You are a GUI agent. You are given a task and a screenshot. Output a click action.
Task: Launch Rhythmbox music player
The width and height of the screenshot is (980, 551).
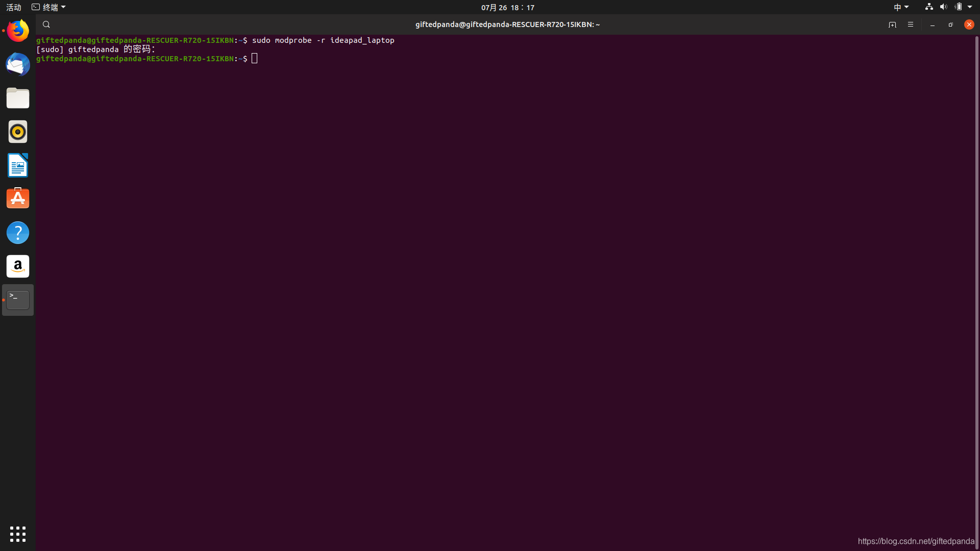click(x=18, y=132)
